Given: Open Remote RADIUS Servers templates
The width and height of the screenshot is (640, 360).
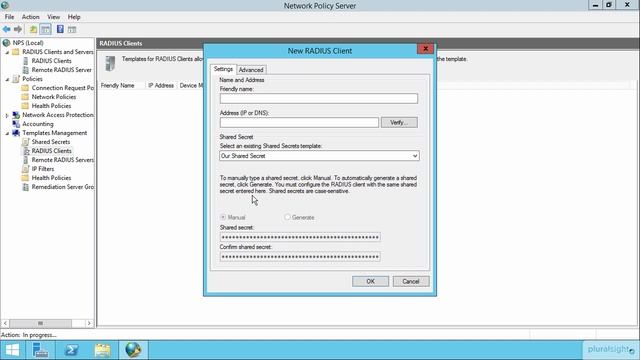Looking at the screenshot, I should pyautogui.click(x=63, y=160).
